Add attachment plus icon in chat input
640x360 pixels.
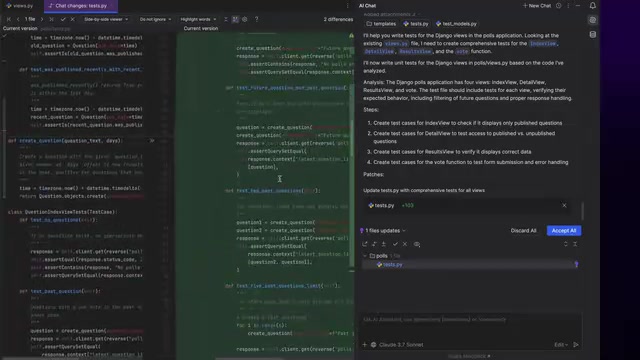(364, 344)
